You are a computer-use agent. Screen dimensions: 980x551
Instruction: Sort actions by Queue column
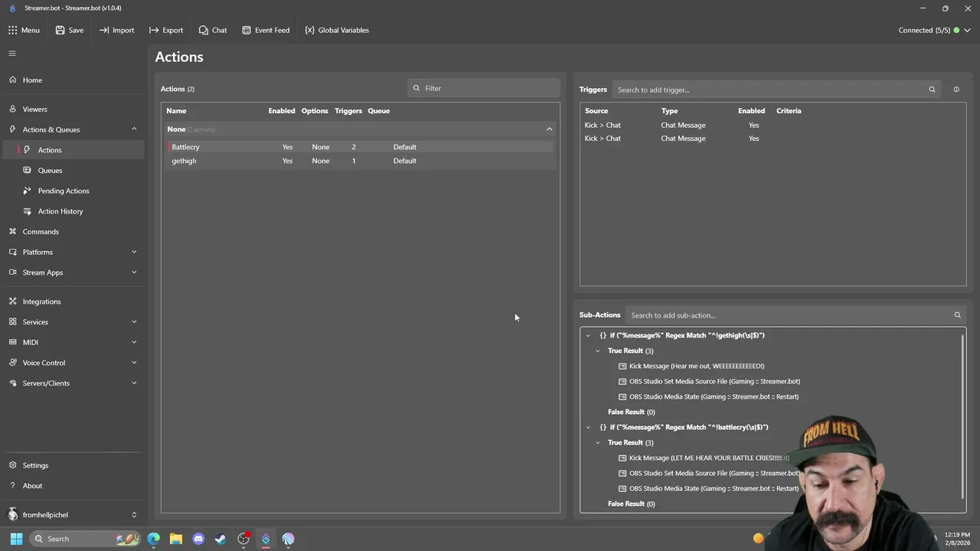point(378,110)
